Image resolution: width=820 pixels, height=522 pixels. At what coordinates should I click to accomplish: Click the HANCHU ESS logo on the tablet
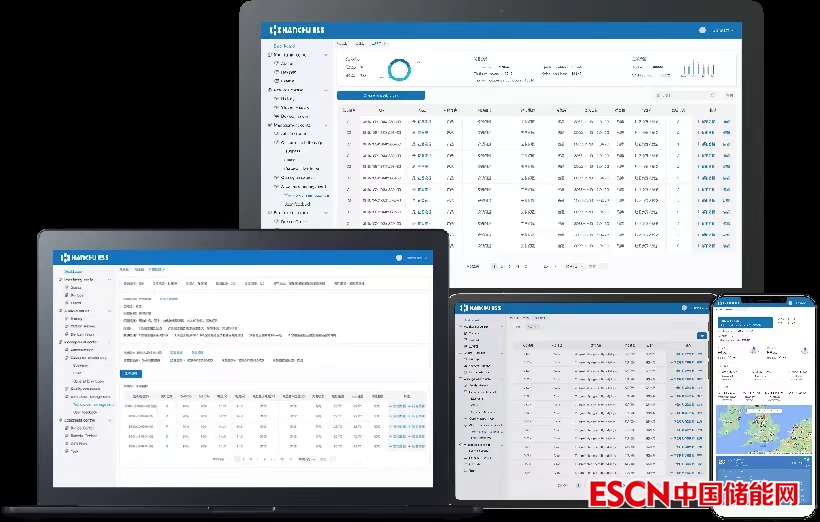[x=479, y=308]
